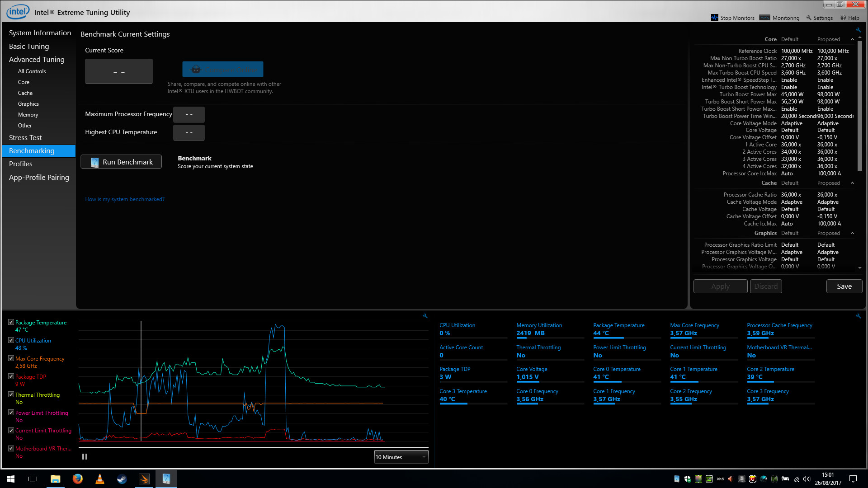Click the wrench icon beside the monitor readouts
868x488 pixels.
[858, 316]
